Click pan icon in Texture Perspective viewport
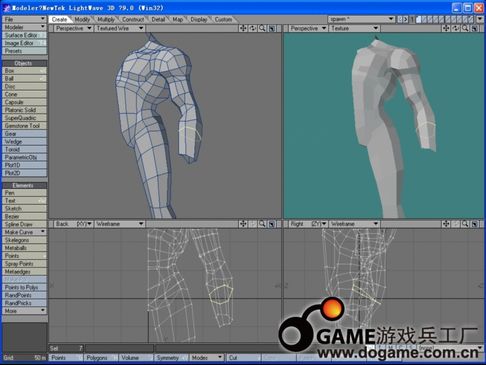This screenshot has height=365, width=486. coord(446,28)
